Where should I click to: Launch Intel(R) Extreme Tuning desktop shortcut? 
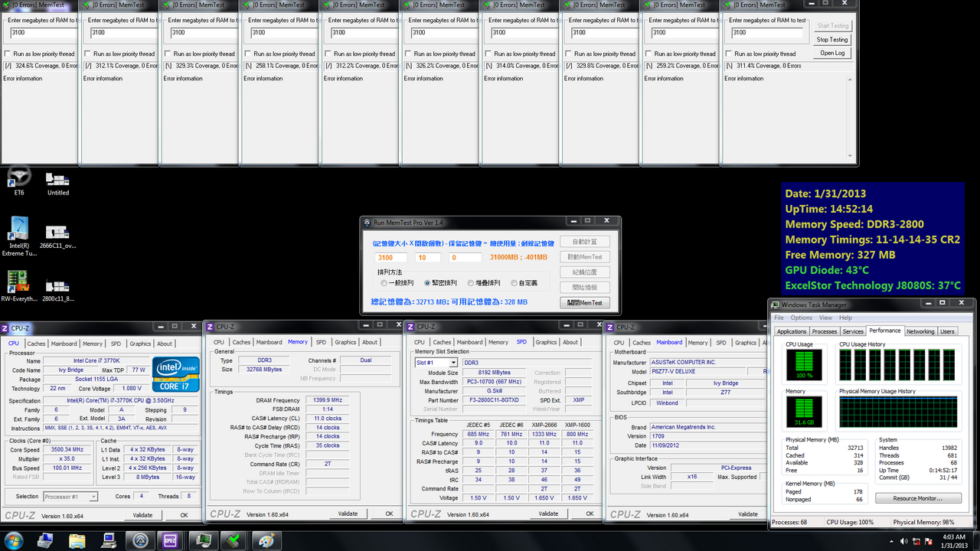click(x=18, y=236)
